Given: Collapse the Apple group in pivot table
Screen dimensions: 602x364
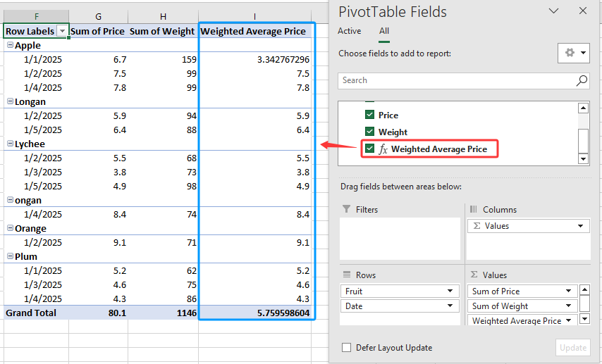Looking at the screenshot, I should (10, 46).
